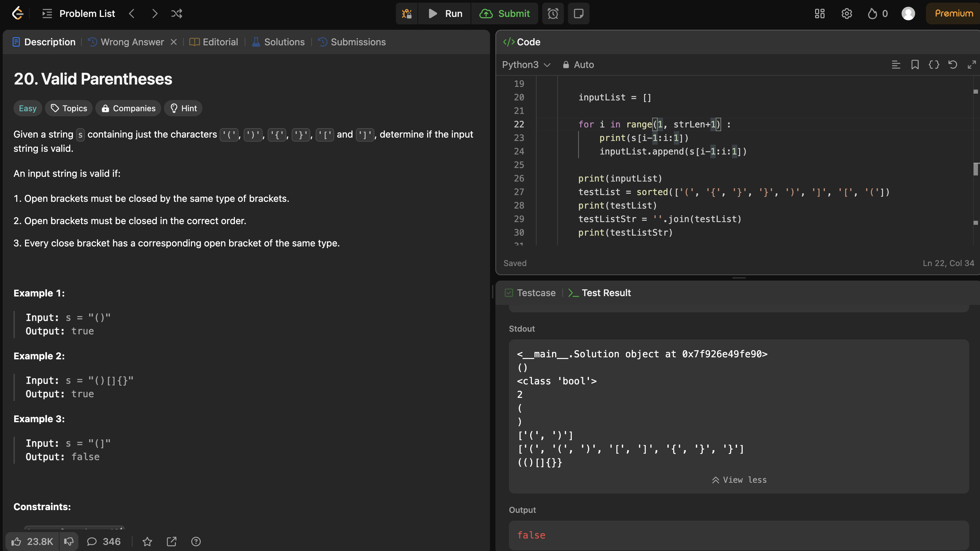
Task: Collapse stdout with View less
Action: 739,480
